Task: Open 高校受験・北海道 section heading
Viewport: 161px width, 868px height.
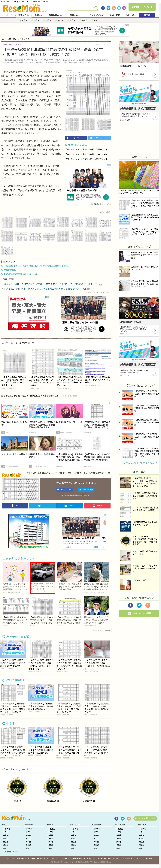Action: pyautogui.click(x=17, y=637)
